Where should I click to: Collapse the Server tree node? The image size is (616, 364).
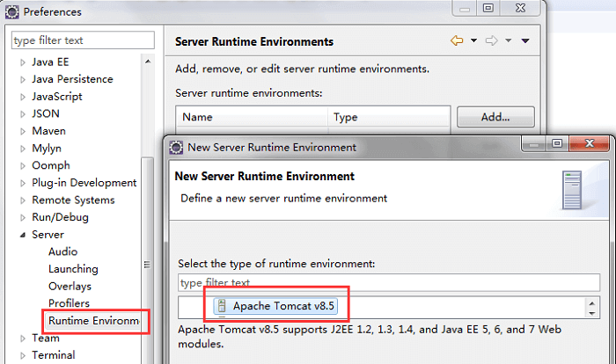(x=22, y=235)
